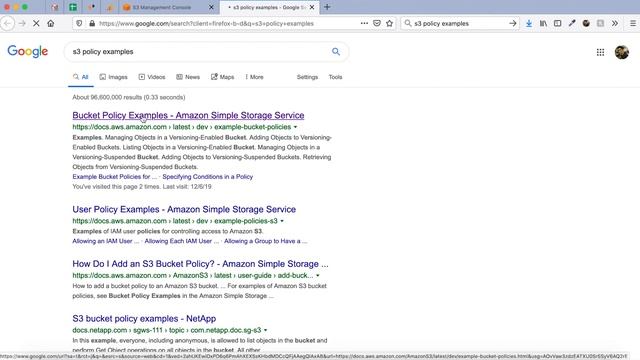The height and width of the screenshot is (360, 640).
Task: Expand dropdown arrow beside docs.netapp.com URL
Action: tap(265, 330)
